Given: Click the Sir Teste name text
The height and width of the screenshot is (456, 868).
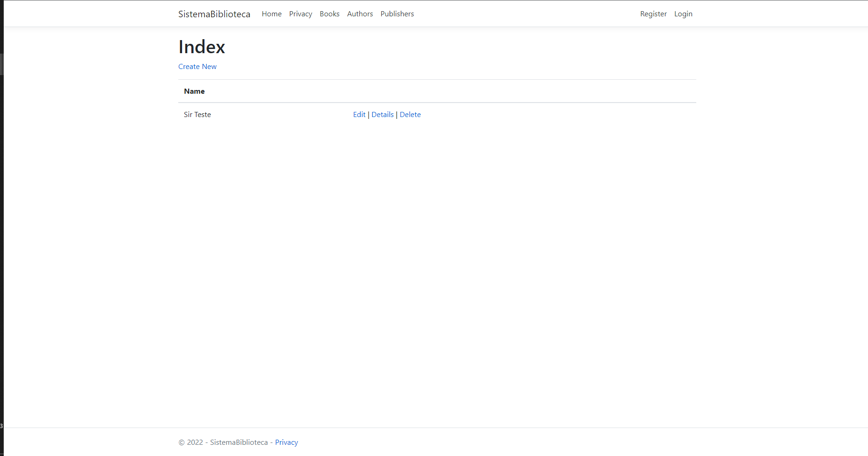Looking at the screenshot, I should tap(197, 114).
